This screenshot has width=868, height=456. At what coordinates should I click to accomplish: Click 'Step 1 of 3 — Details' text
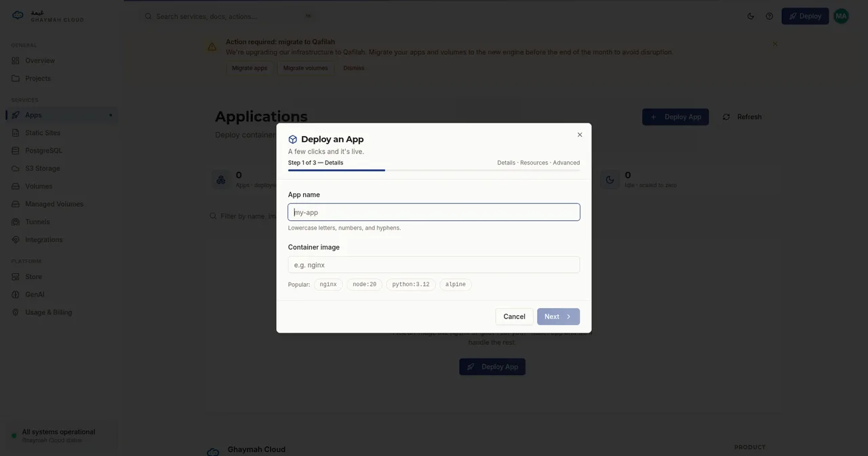click(315, 163)
